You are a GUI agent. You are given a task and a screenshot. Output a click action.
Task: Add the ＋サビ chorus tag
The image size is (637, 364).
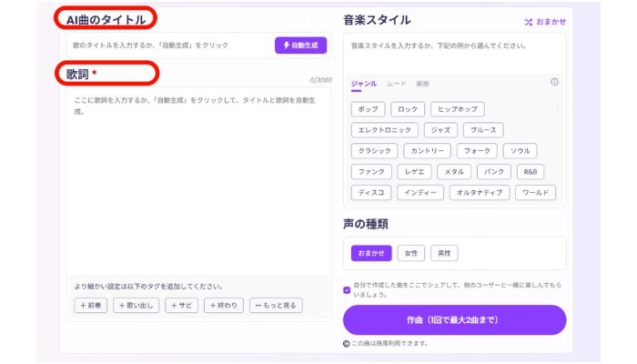(x=181, y=306)
